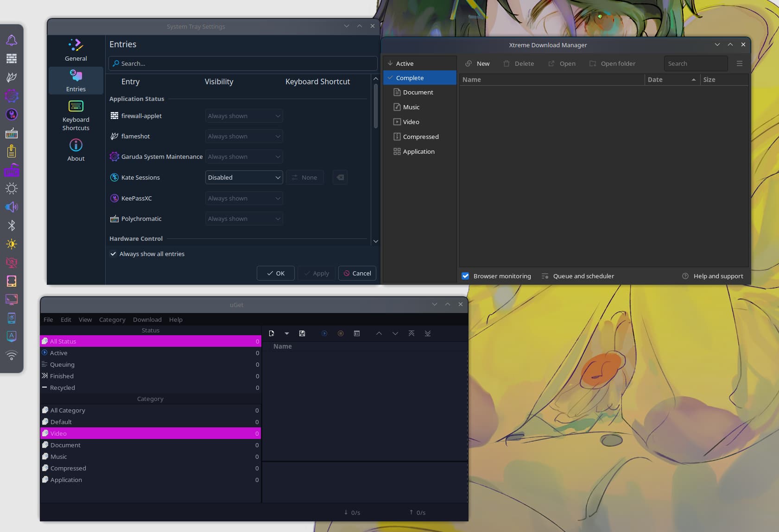Viewport: 779px width, 532px height.
Task: Click the XDM Search field
Action: point(696,63)
